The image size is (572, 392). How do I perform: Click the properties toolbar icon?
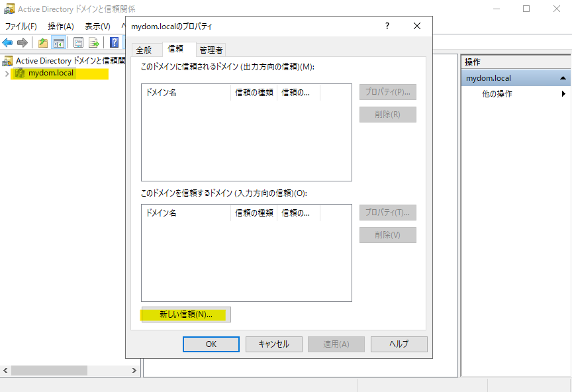[x=78, y=43]
